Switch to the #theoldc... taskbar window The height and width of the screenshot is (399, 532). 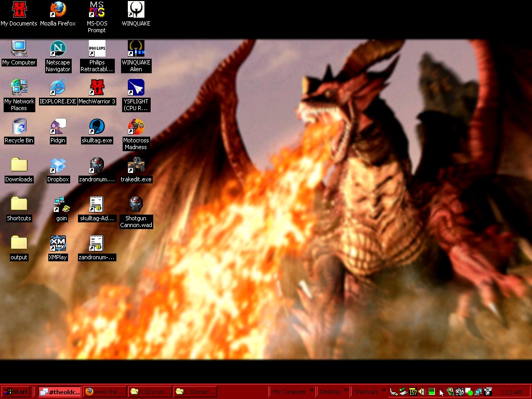coord(60,392)
